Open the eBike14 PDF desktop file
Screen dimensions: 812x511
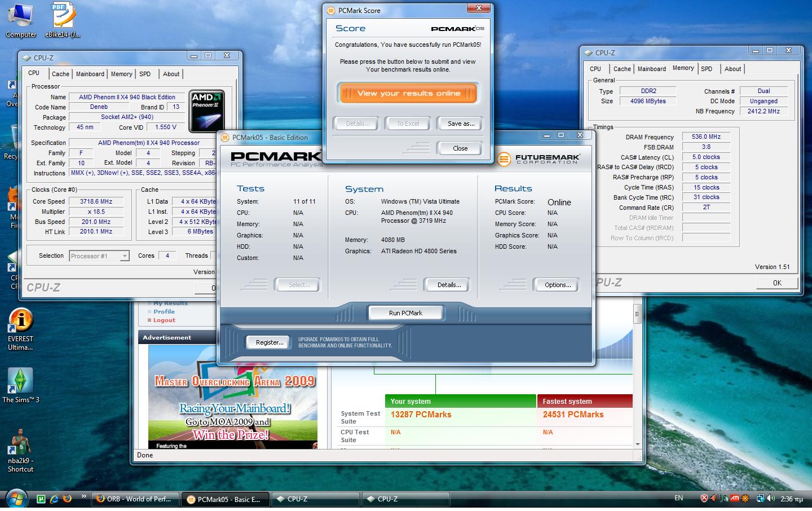63,20
